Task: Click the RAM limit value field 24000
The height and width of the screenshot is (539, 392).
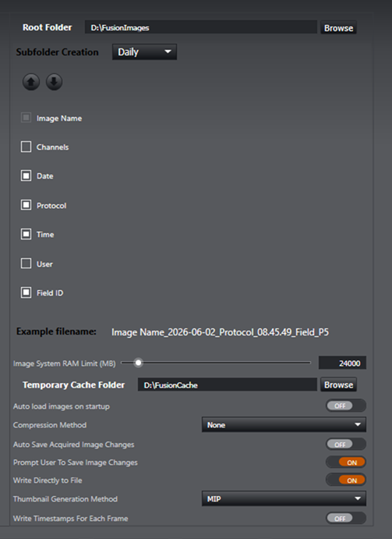Action: [x=342, y=363]
